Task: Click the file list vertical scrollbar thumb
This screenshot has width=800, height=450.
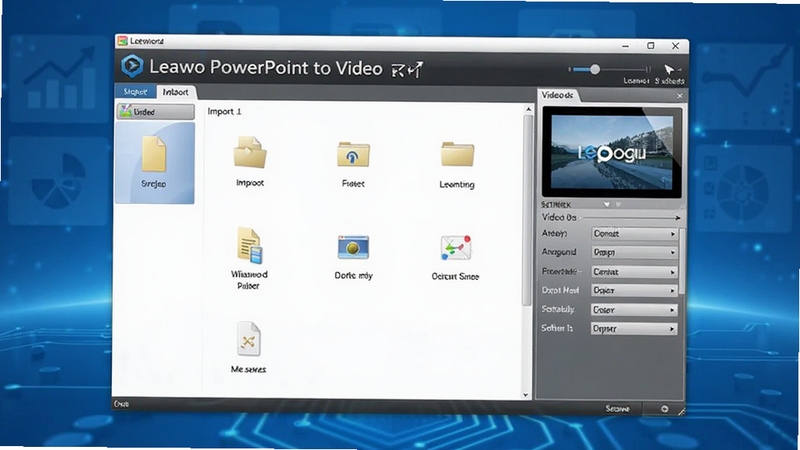Action: coord(528,210)
